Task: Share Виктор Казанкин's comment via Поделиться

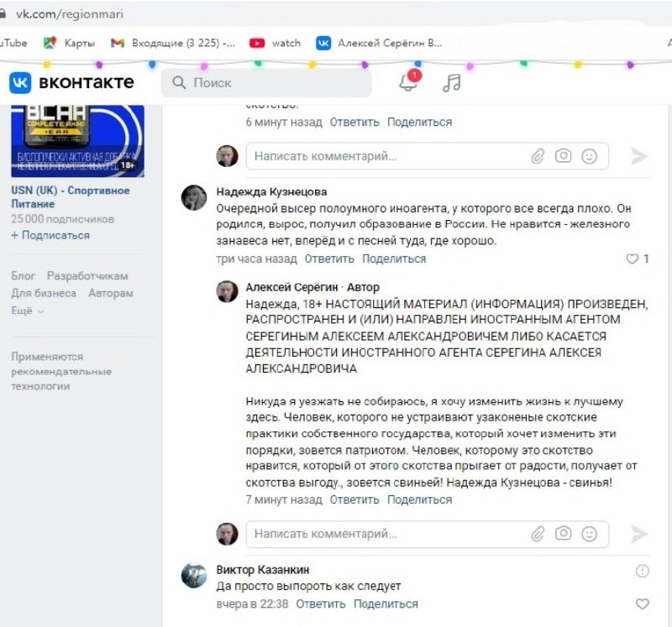Action: (386, 603)
